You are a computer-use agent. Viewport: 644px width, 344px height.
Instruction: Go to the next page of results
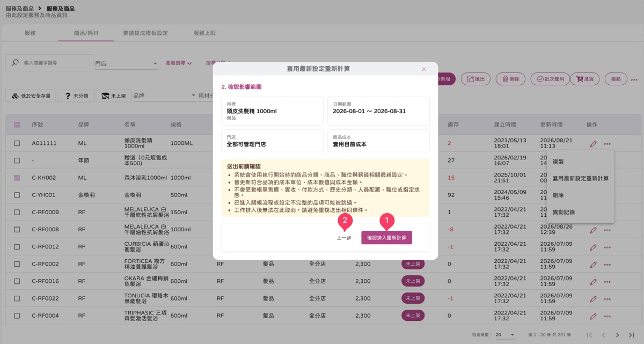pyautogui.click(x=617, y=335)
